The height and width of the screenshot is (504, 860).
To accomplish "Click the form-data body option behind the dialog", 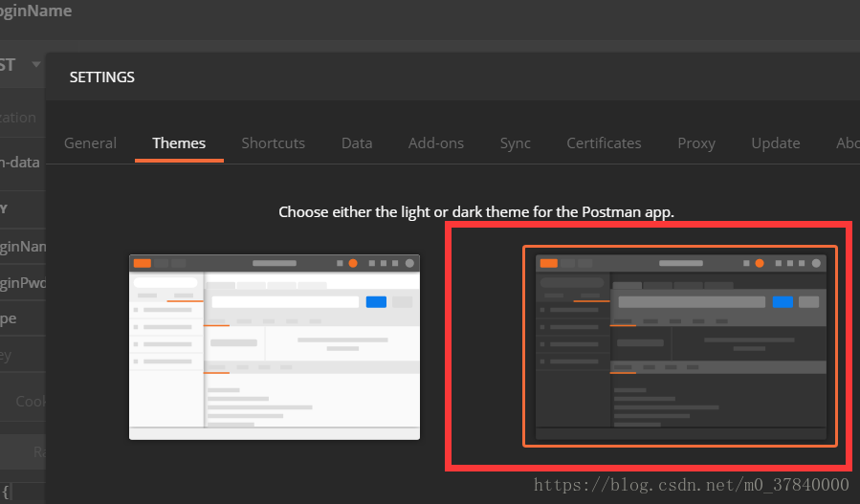I will [20, 163].
